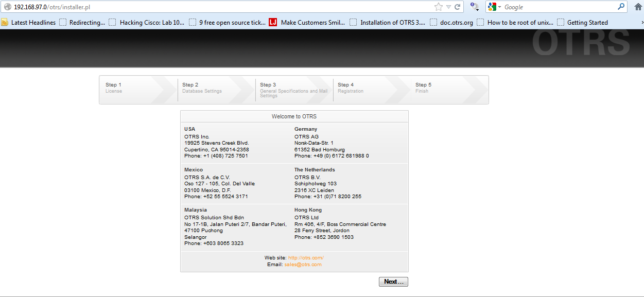Reload the installer page
This screenshot has width=644, height=297.
[457, 7]
